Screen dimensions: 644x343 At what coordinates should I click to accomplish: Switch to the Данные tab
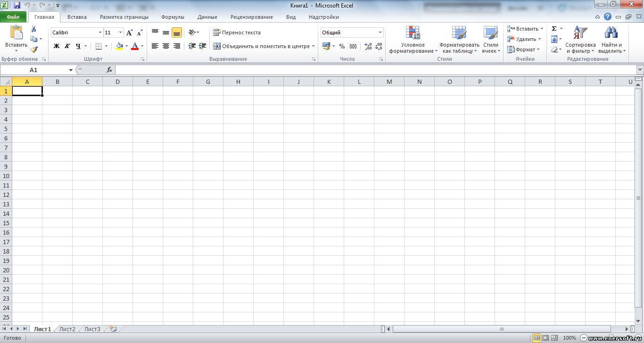(x=207, y=17)
